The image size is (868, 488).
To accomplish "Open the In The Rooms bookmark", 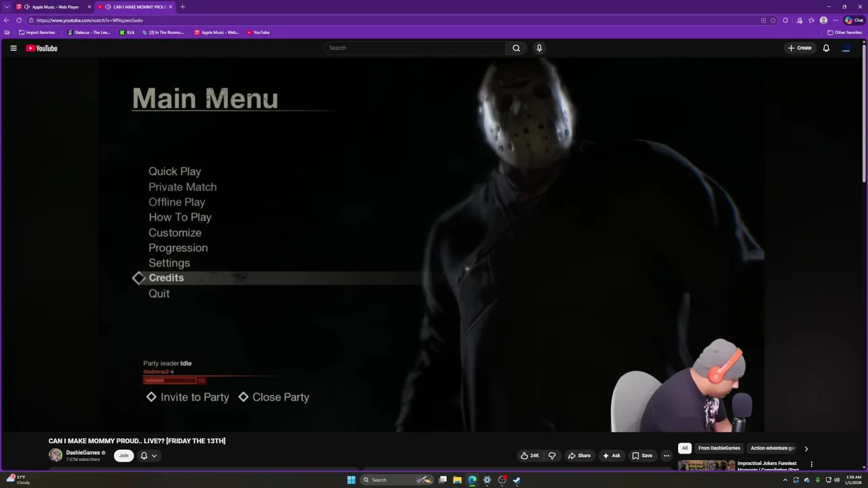I will [x=164, y=33].
